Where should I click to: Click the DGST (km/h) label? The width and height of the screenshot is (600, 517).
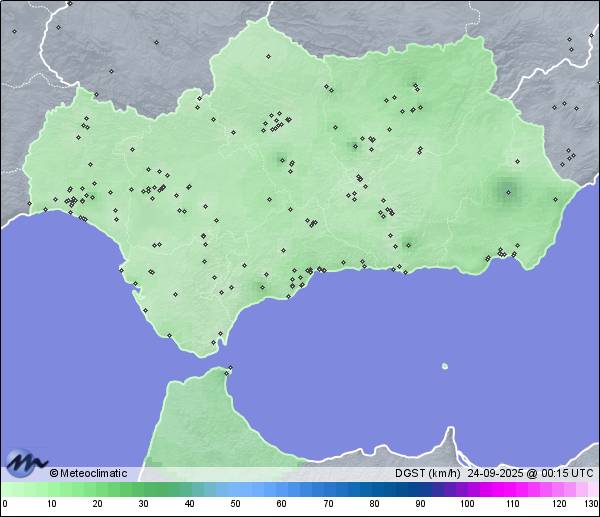point(427,473)
